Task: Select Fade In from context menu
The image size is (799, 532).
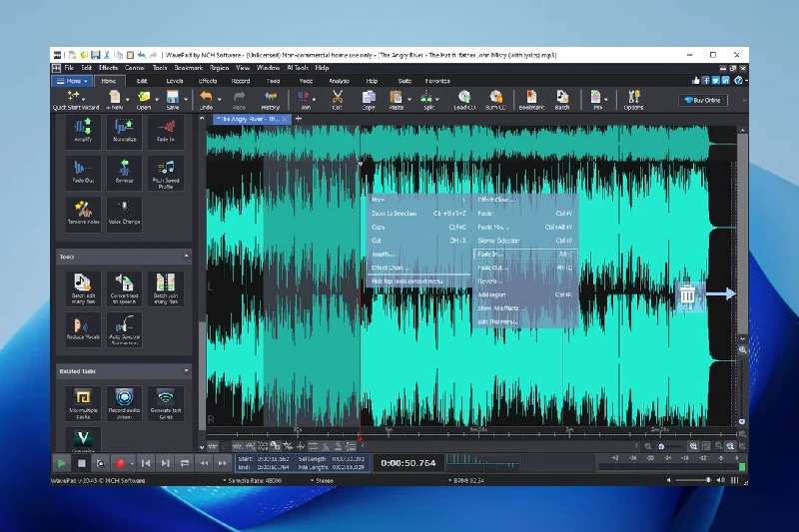Action: [x=525, y=255]
